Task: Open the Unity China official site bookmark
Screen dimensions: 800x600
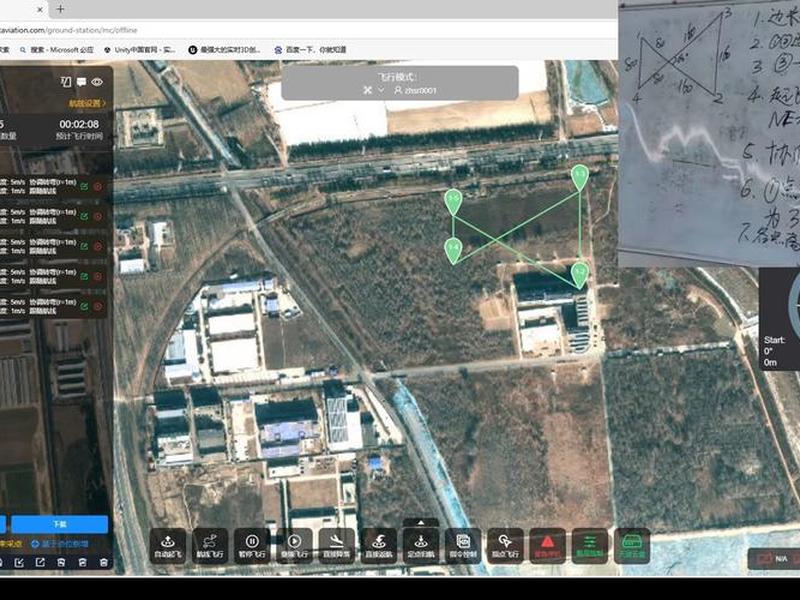Action: click(x=139, y=50)
